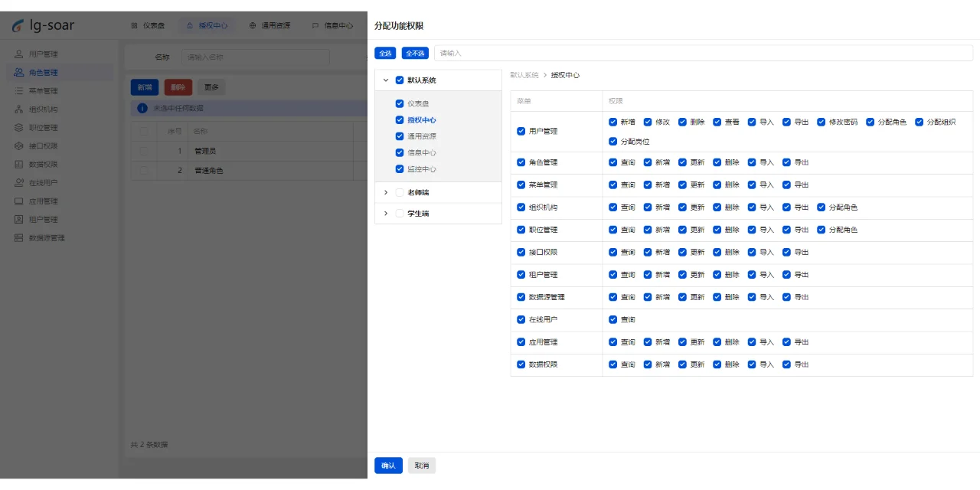Click the people icon beside 角色管理
980x490 pixels.
(19, 73)
